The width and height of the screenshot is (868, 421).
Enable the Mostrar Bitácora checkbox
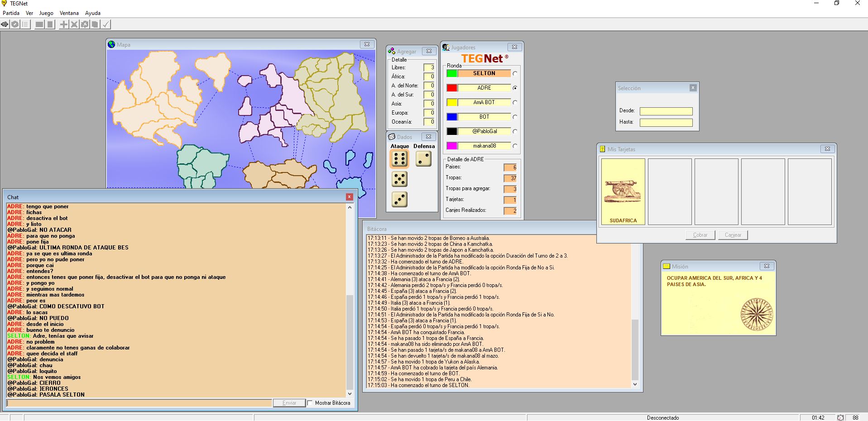(310, 403)
